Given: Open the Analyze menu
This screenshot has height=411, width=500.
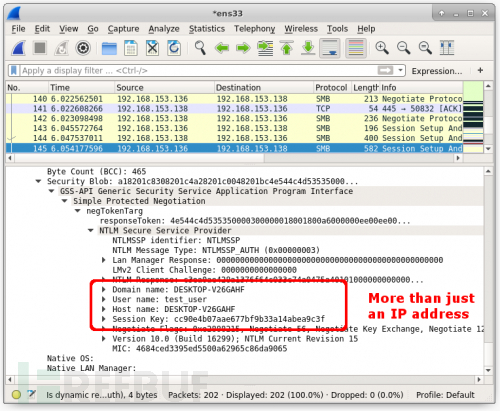Looking at the screenshot, I should 164,29.
